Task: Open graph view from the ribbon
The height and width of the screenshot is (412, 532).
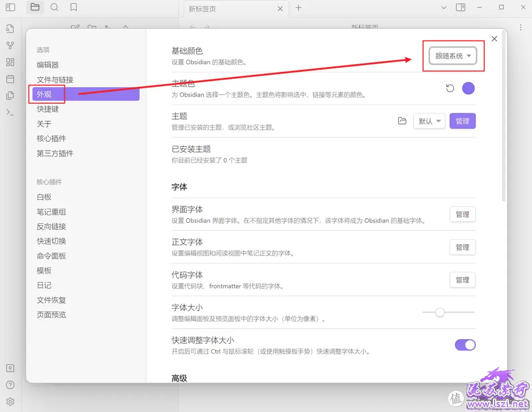Action: coord(10,45)
